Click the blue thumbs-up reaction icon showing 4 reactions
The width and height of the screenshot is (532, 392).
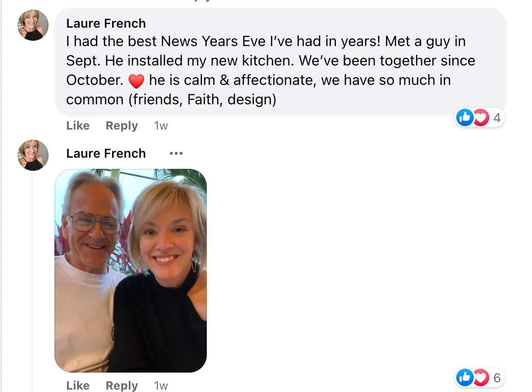[x=465, y=117]
